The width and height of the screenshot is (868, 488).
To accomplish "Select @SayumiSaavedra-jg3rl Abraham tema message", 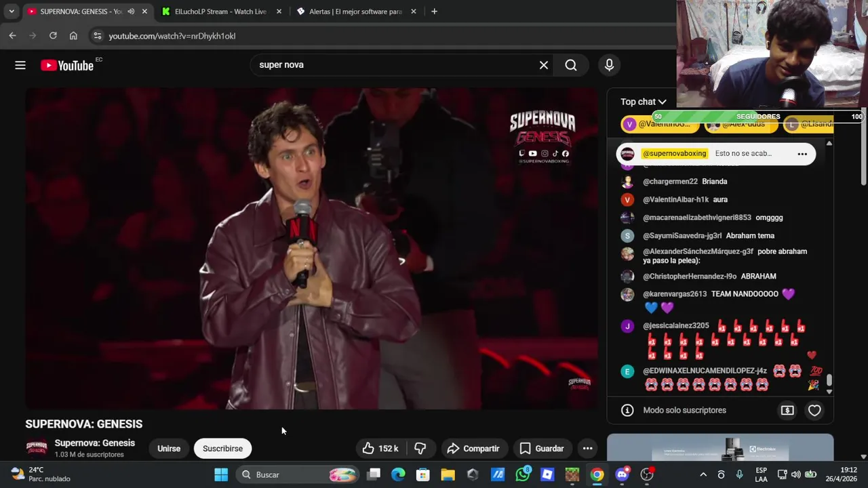I will (720, 236).
